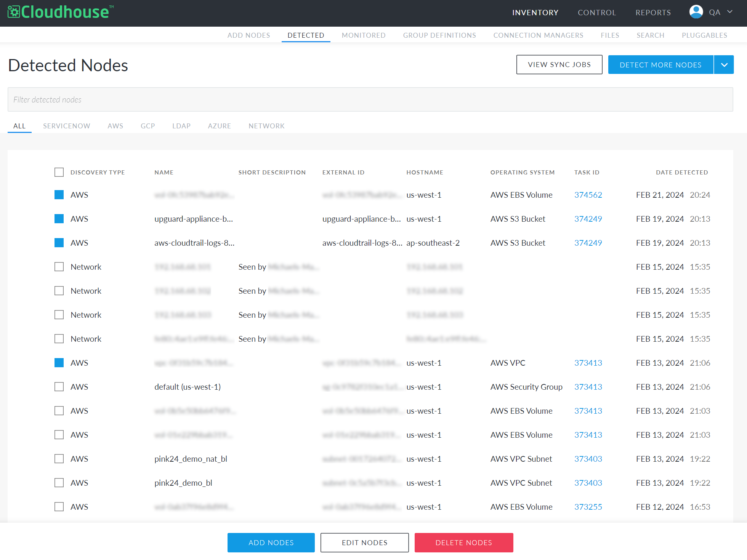This screenshot has height=560, width=747.
Task: Click the Discovery Type column header
Action: tap(98, 172)
